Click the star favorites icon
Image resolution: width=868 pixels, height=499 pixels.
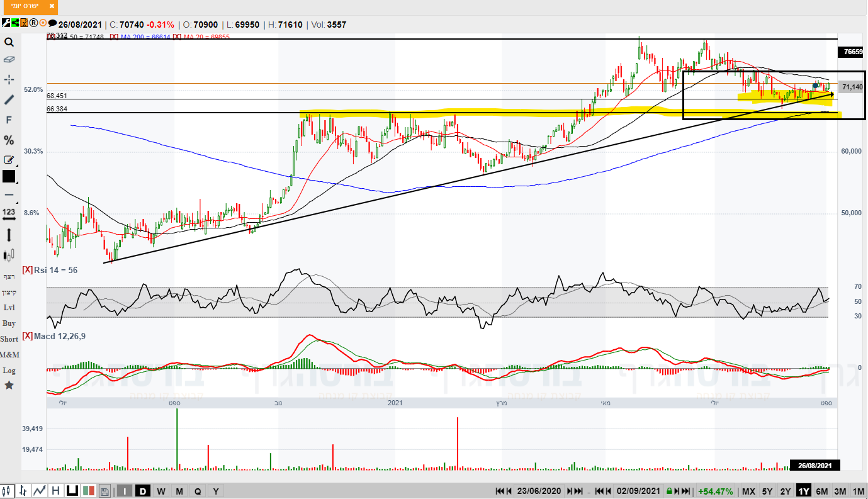click(9, 385)
